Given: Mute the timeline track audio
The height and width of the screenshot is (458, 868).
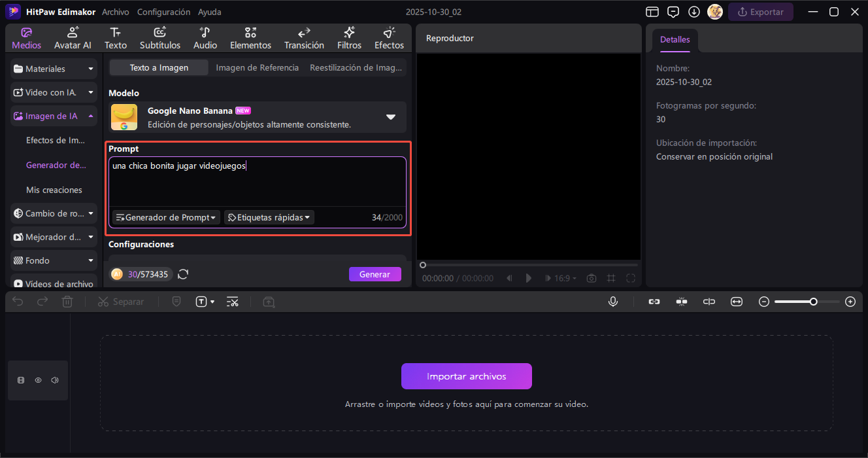Looking at the screenshot, I should [x=55, y=380].
